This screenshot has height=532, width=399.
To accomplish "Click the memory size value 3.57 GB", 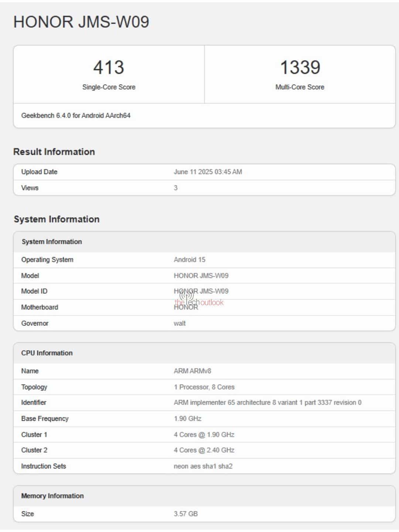I will [x=185, y=514].
